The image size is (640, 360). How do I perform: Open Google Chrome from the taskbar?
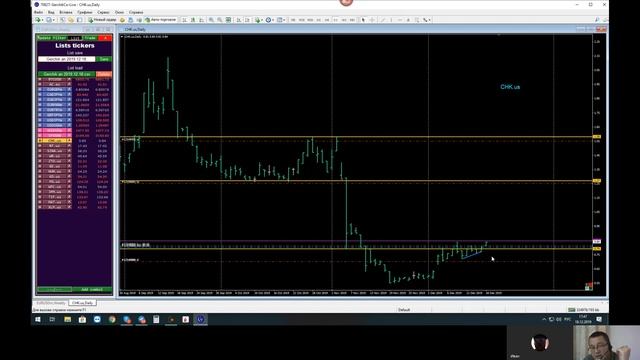[x=112, y=319]
